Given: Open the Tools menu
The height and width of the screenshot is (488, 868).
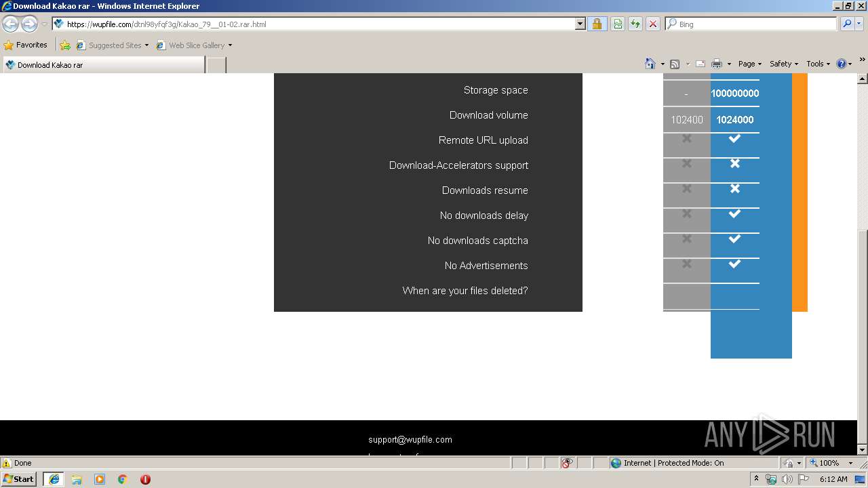Looking at the screenshot, I should pyautogui.click(x=818, y=64).
